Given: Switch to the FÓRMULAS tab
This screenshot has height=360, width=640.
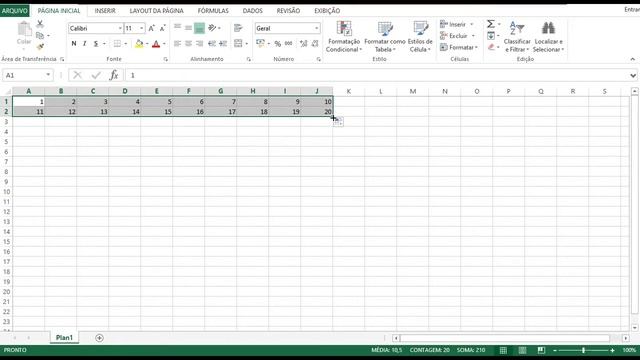Looking at the screenshot, I should (213, 11).
